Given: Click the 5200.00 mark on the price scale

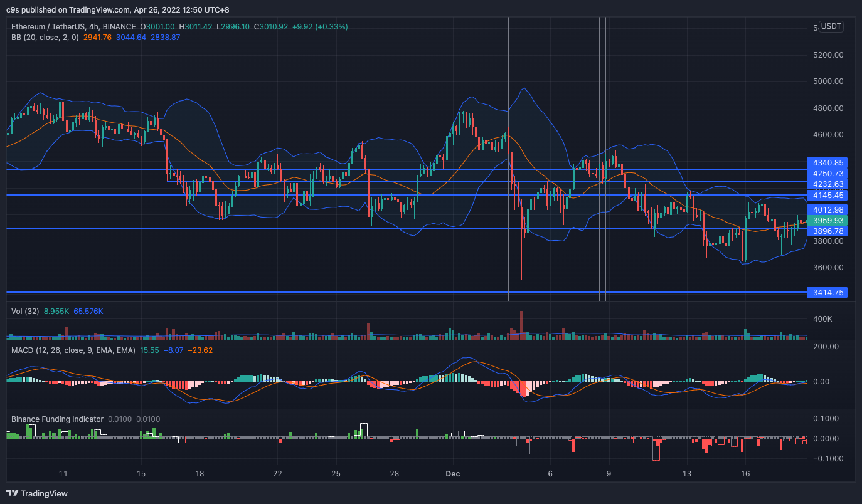Looking at the screenshot, I should pyautogui.click(x=828, y=55).
